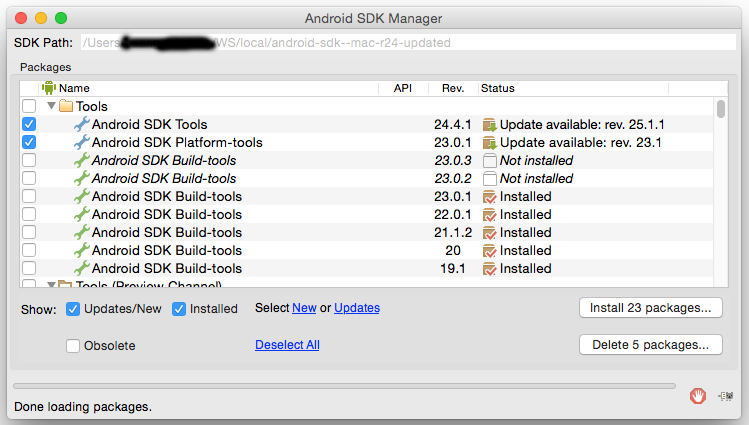Click the SDK Path text field
The height and width of the screenshot is (425, 749).
click(408, 42)
